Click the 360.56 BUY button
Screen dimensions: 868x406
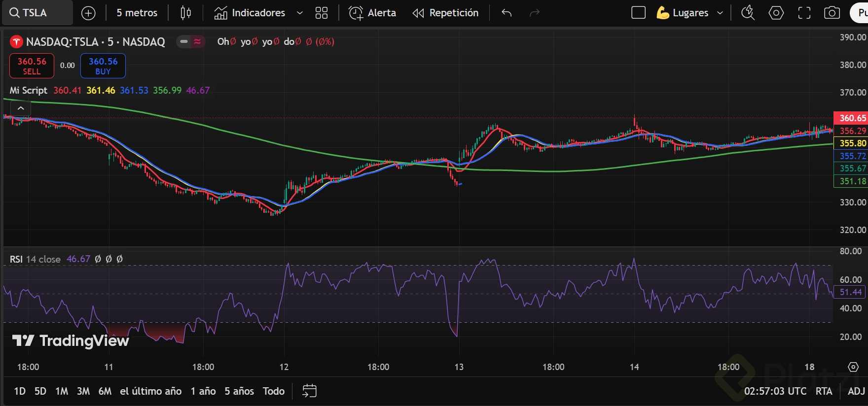pos(103,66)
